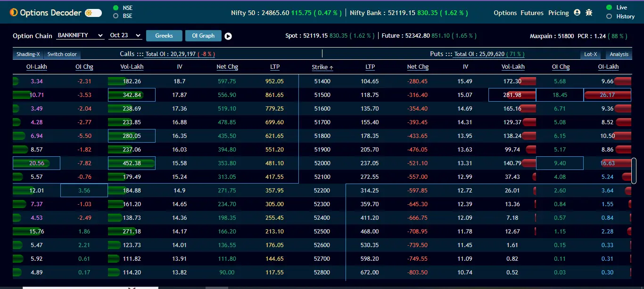Open the user profile icon
Image resolution: width=644 pixels, height=289 pixels.
pyautogui.click(x=578, y=13)
